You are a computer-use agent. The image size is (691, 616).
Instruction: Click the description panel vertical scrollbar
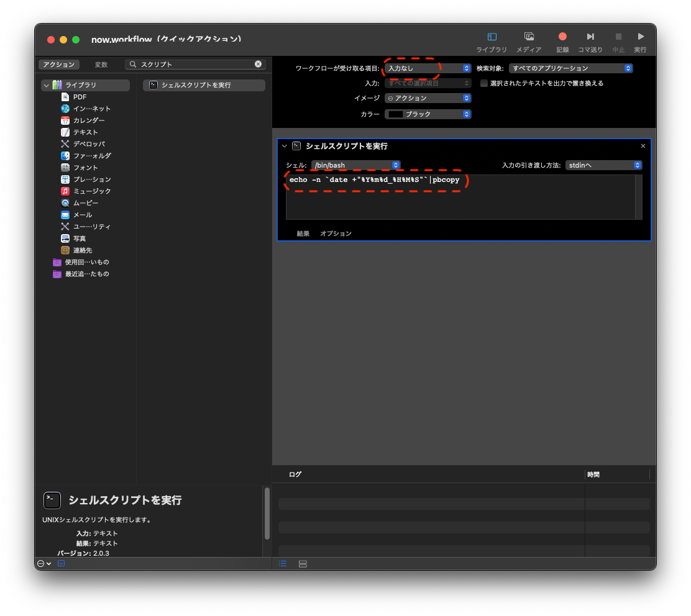(267, 513)
